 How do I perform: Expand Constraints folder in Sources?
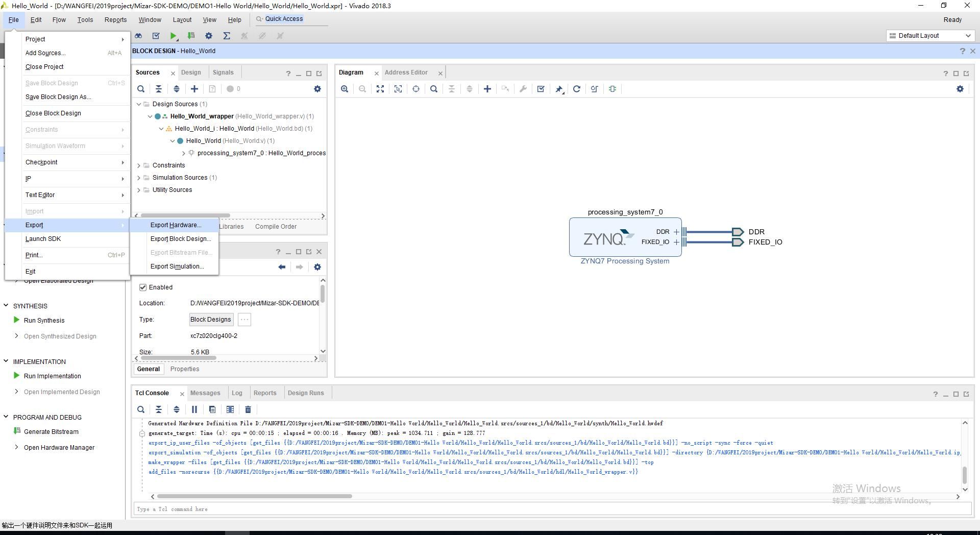pyautogui.click(x=139, y=165)
